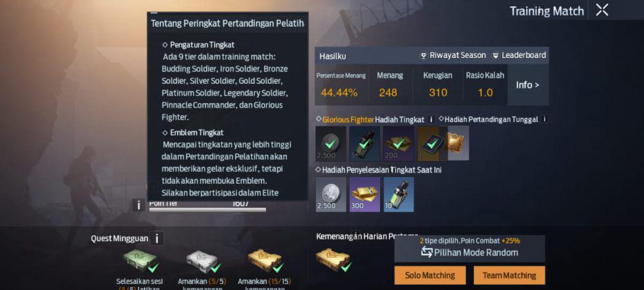Screen dimensions: 644x290
Task: Click the Poin Tier progress bar
Action: coord(207,209)
